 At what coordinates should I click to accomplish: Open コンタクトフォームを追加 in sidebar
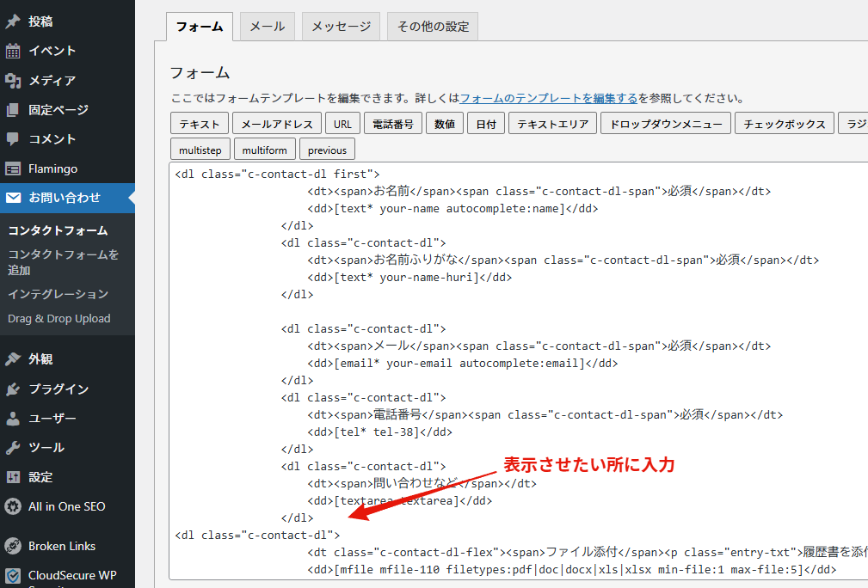click(x=63, y=262)
